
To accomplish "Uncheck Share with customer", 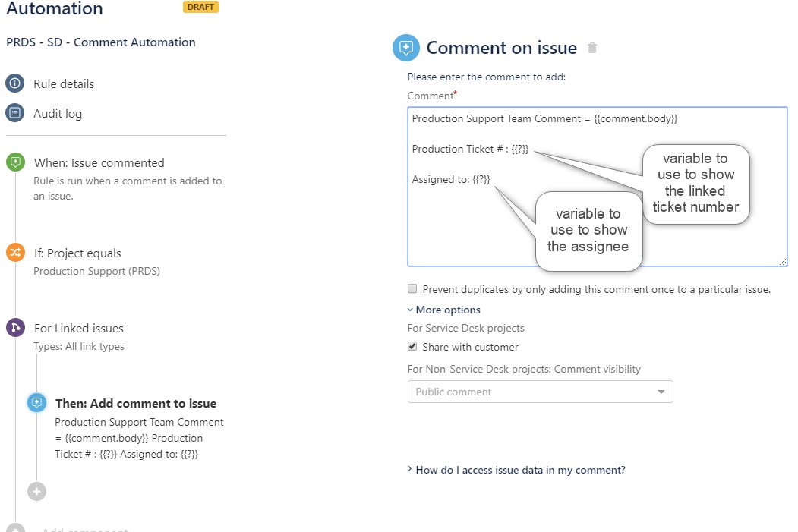I will click(x=412, y=346).
